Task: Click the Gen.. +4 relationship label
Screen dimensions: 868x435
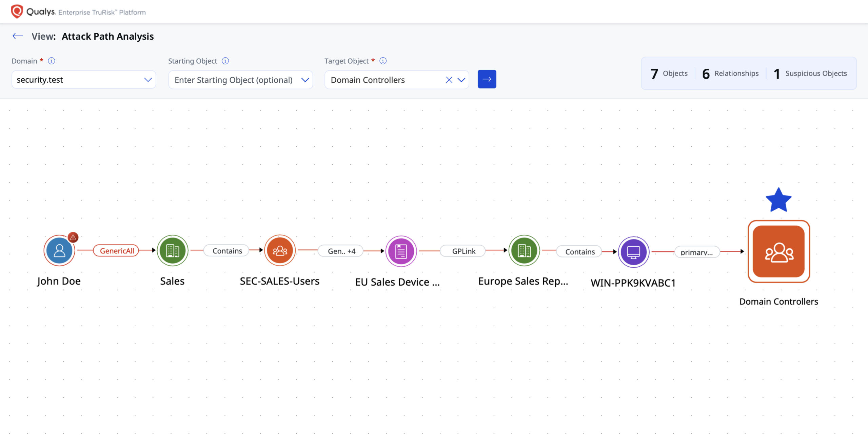Action: (x=341, y=251)
